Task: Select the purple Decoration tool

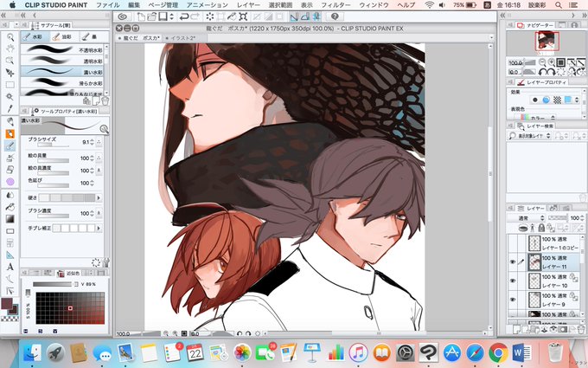Action: click(x=10, y=182)
